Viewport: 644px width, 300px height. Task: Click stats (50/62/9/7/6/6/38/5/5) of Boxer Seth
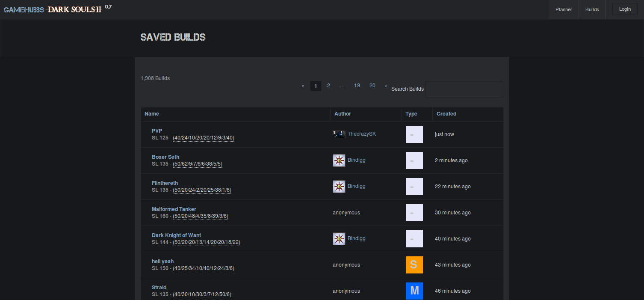198,164
